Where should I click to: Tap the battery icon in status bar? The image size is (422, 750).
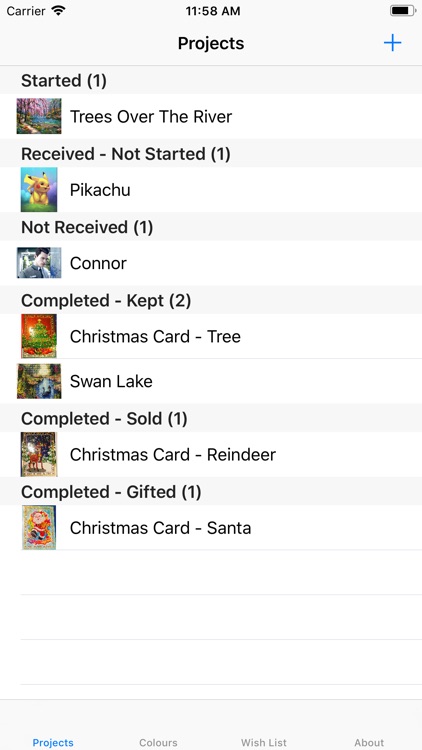pos(402,11)
